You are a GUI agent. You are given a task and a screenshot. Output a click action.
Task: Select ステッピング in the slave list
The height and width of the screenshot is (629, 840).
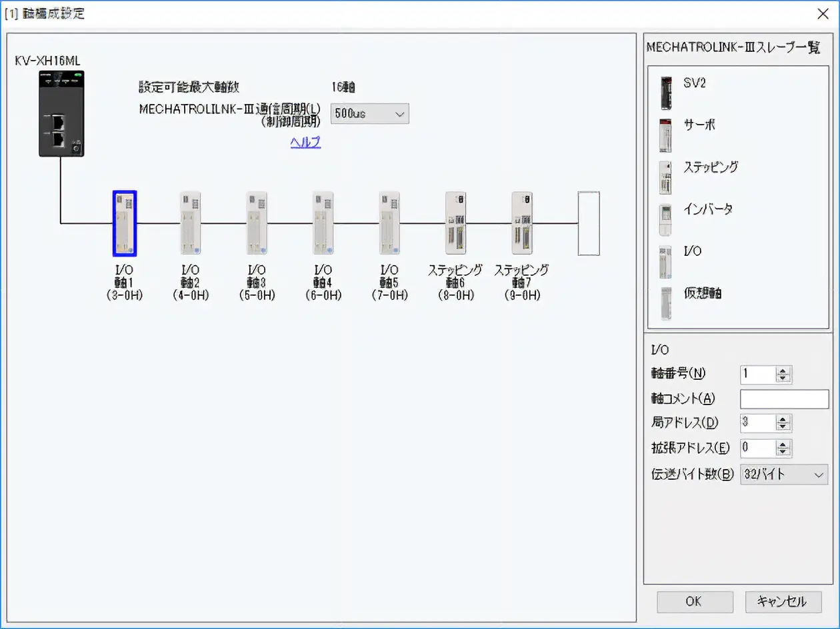point(710,167)
